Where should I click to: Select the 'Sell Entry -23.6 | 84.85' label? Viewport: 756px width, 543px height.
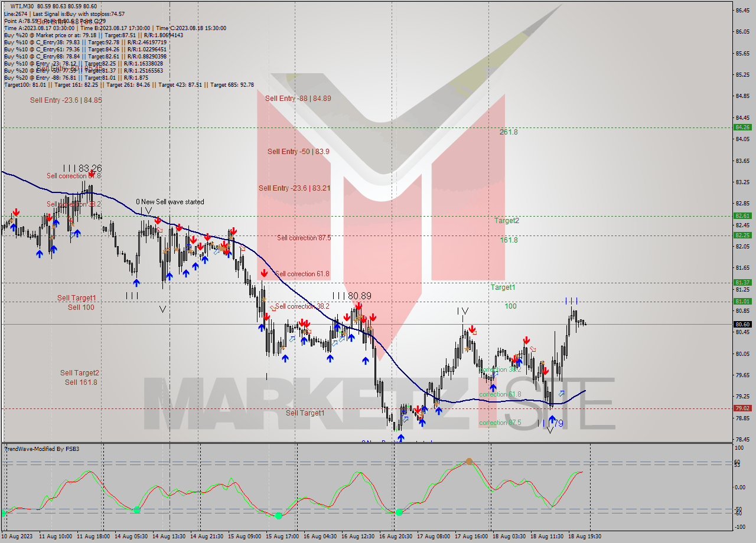66,100
